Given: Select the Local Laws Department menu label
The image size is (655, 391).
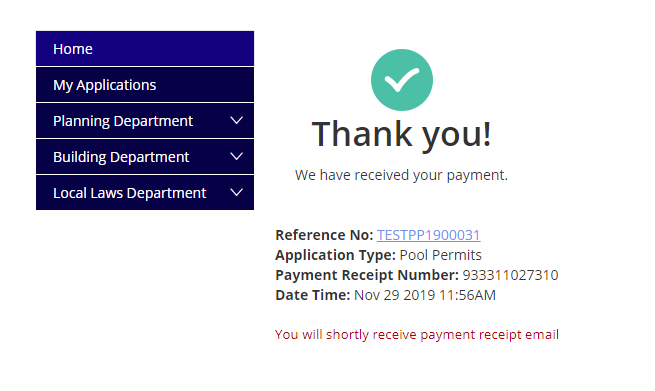Looking at the screenshot, I should tap(129, 193).
